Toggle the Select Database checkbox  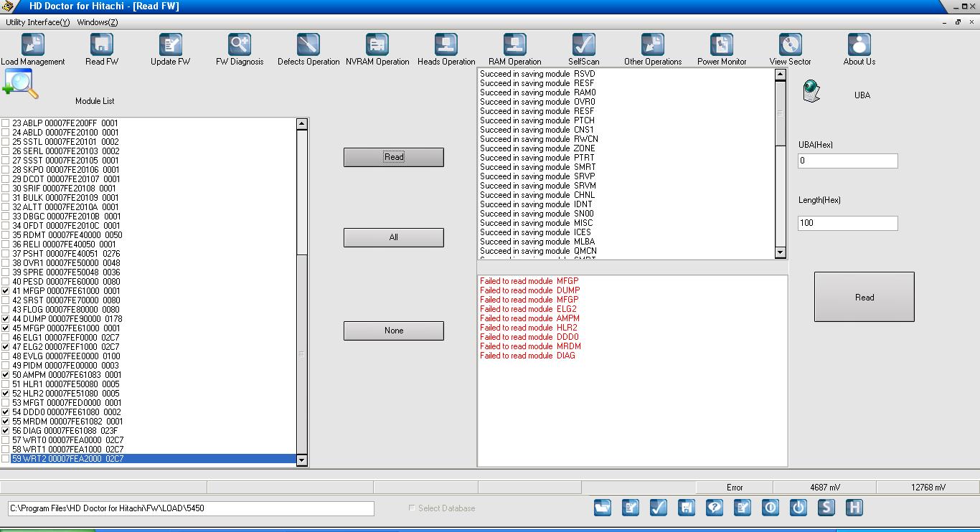(x=412, y=508)
